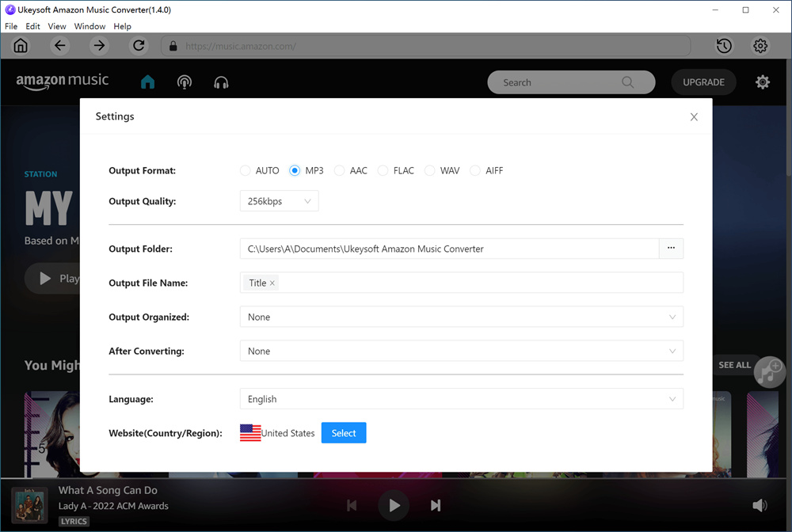The width and height of the screenshot is (792, 532).
Task: Select WAV output format
Action: (429, 170)
